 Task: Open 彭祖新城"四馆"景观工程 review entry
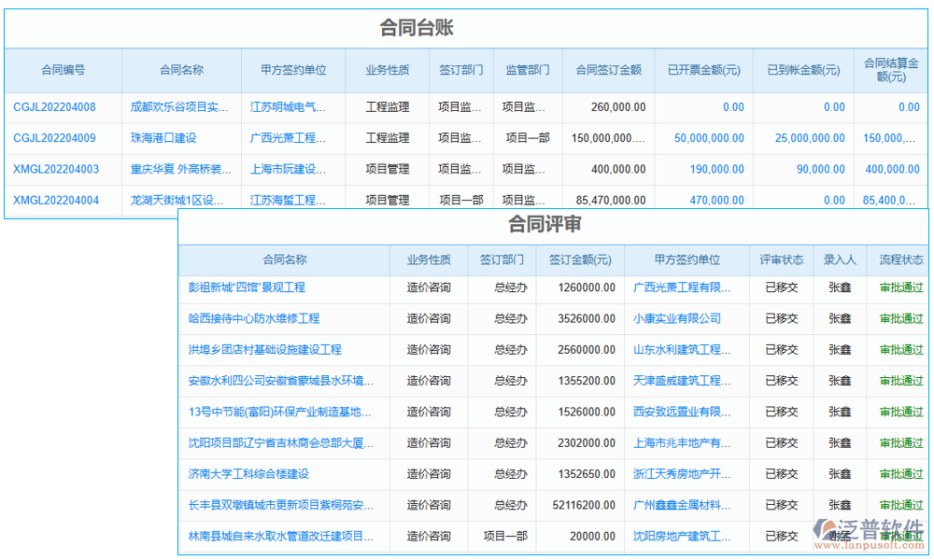pyautogui.click(x=247, y=287)
